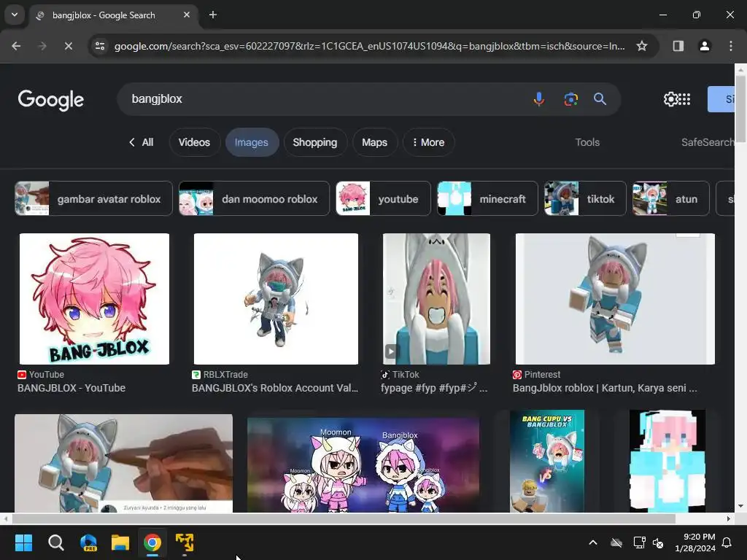
Task: Switch to the Videos tab
Action: point(194,142)
